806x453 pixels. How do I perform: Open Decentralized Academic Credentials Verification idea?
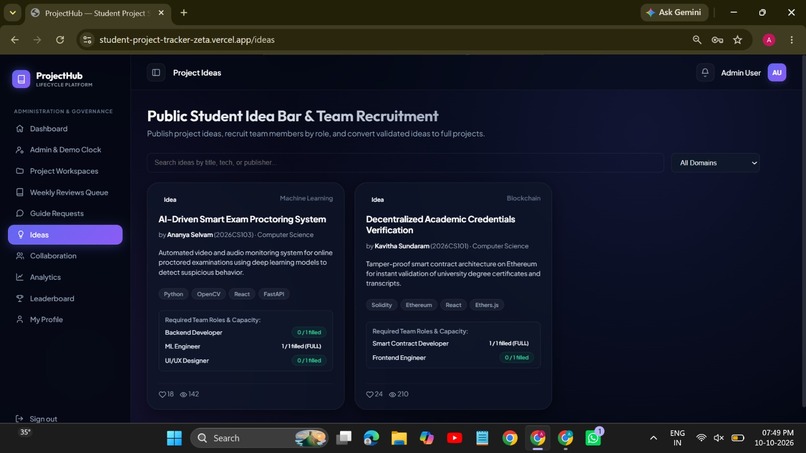(x=441, y=225)
